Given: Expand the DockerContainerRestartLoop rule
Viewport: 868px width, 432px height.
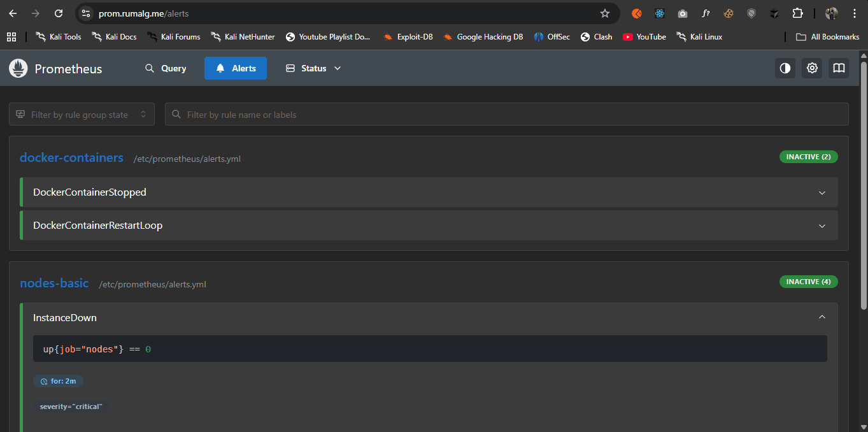Looking at the screenshot, I should pos(822,226).
